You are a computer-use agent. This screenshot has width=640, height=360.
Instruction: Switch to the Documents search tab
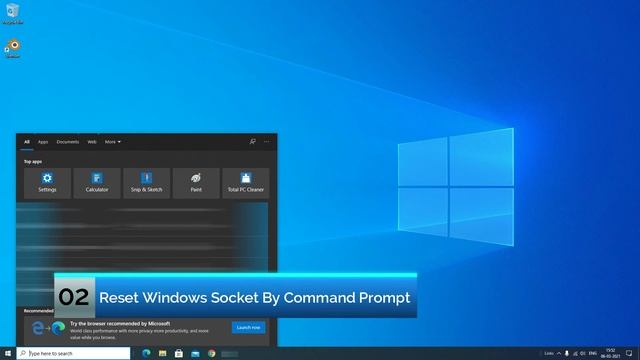point(68,142)
